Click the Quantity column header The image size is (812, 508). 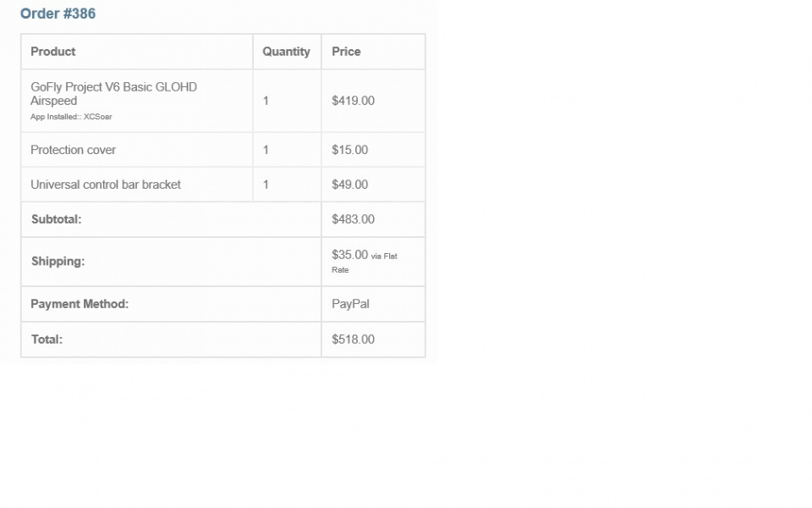pos(287,52)
